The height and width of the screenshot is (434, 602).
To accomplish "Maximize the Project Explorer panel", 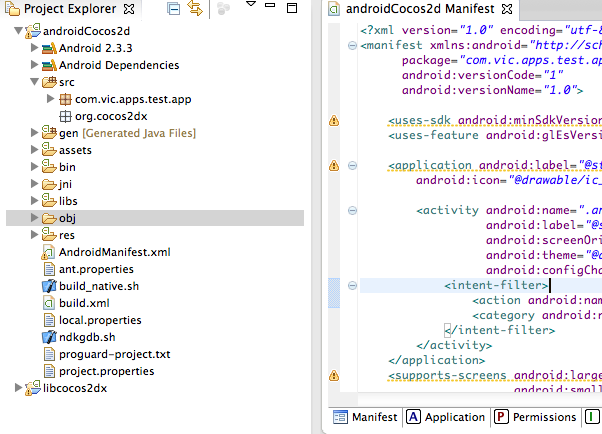I will coord(292,8).
